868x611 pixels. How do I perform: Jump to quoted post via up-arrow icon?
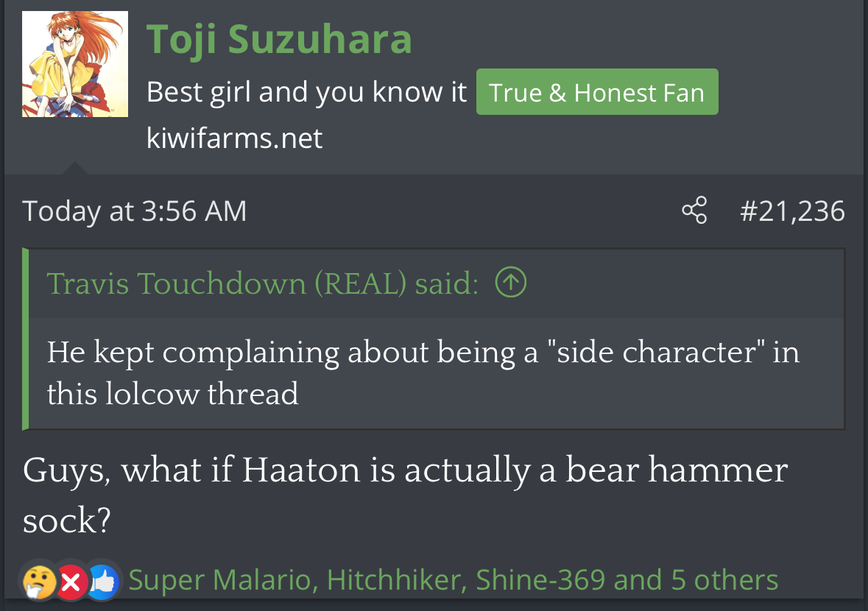coord(511,283)
